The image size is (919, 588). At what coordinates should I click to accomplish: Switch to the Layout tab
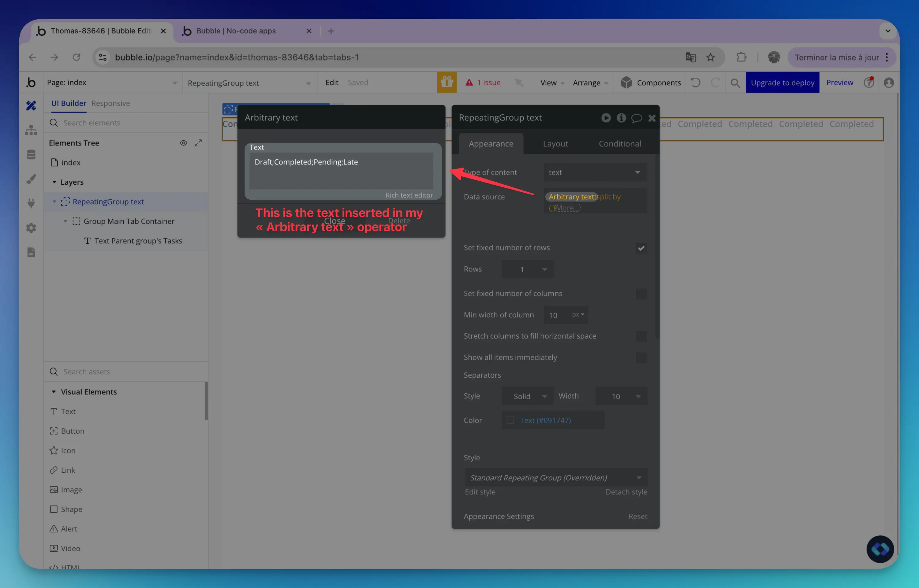[555, 144]
